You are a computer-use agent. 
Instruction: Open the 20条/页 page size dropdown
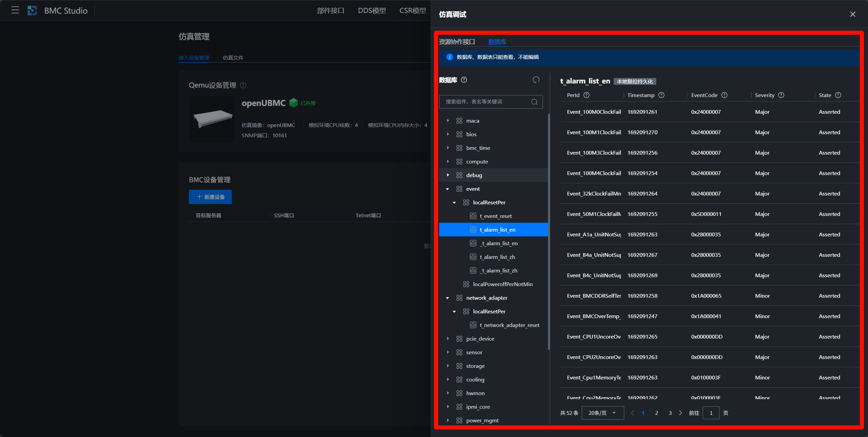[602, 413]
